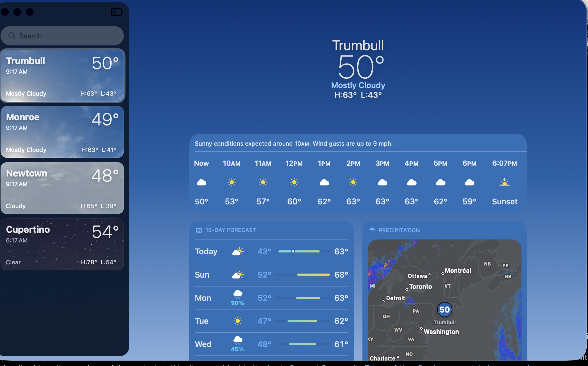The width and height of the screenshot is (588, 366).
Task: Click the sun icon for 10AM
Action: pos(232,182)
